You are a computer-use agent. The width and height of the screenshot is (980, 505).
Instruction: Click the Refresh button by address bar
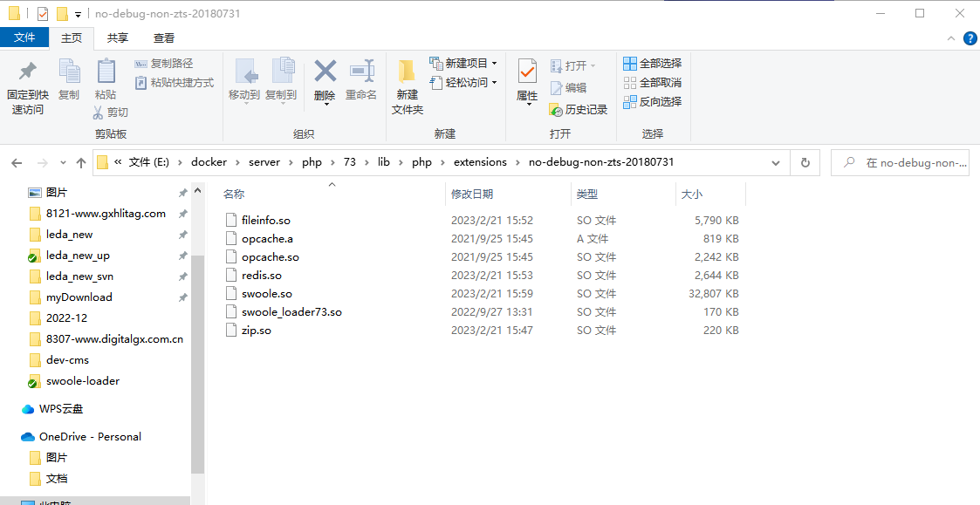(x=805, y=162)
